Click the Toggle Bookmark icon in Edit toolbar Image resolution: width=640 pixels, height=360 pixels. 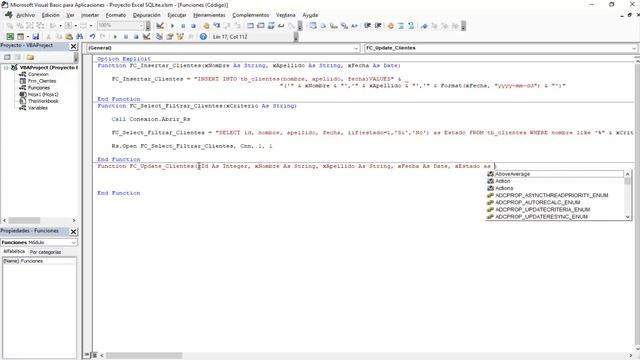[x=424, y=26]
